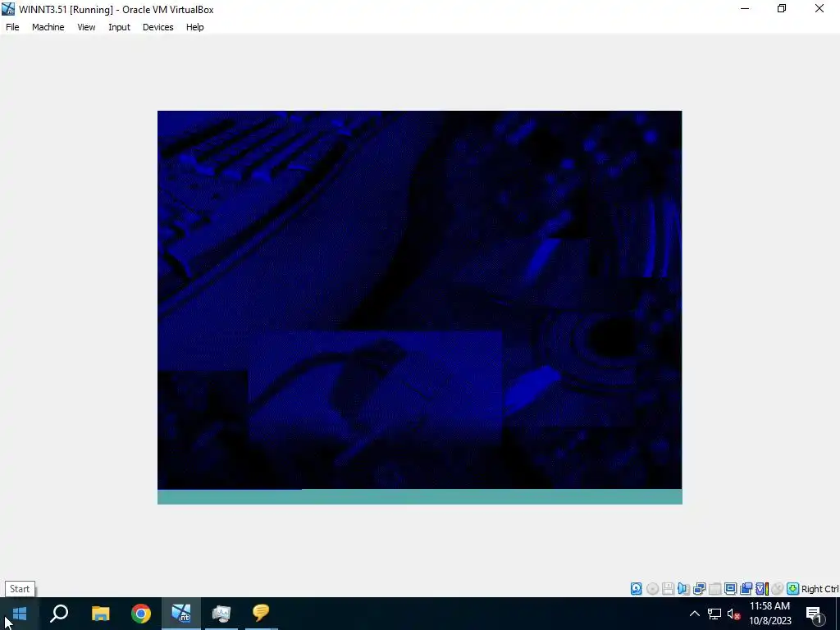Viewport: 840px width, 630px height.
Task: Click the VirtualBox title bar window icon
Action: pyautogui.click(x=8, y=9)
